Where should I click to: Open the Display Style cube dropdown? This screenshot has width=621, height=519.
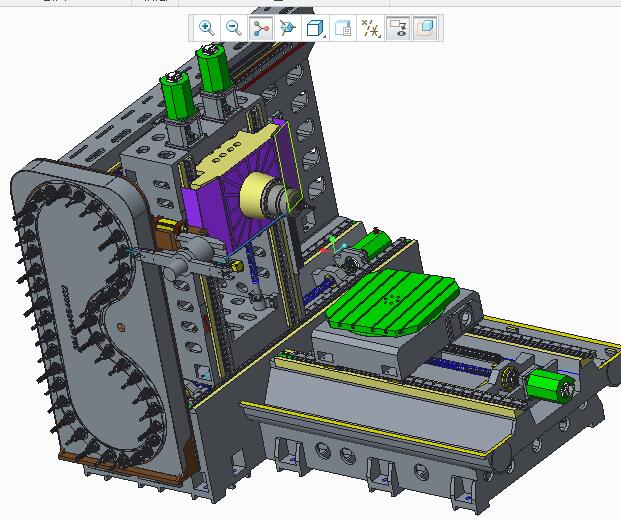pyautogui.click(x=316, y=28)
